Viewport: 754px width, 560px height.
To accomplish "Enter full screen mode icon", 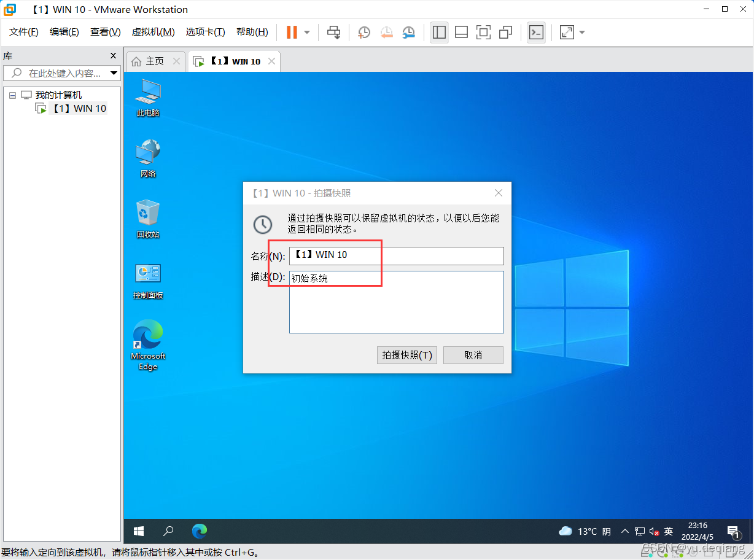I will click(x=483, y=33).
